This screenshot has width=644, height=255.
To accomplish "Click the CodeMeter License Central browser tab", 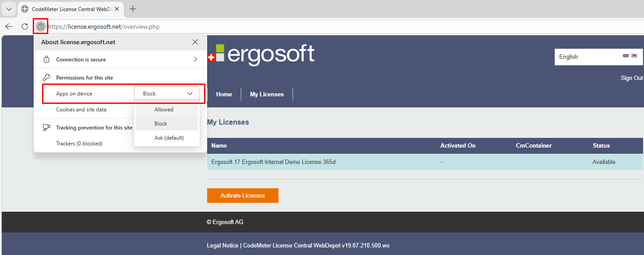I will [71, 9].
